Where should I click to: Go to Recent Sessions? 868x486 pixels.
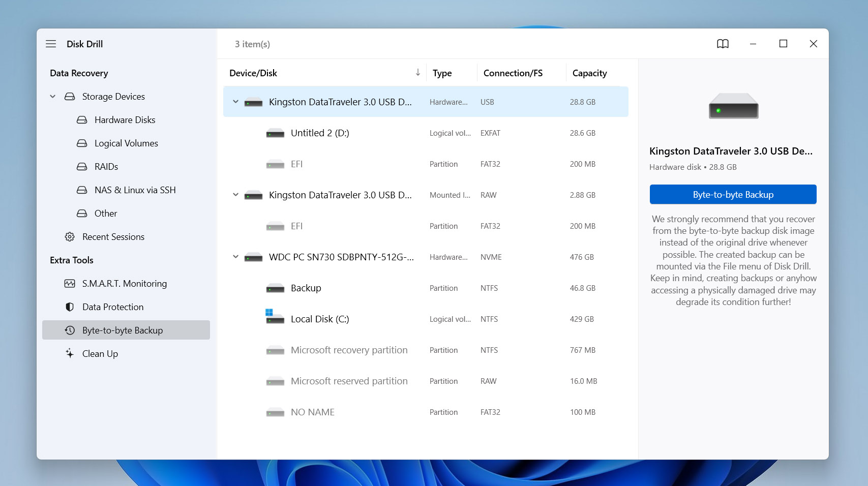[x=113, y=237]
